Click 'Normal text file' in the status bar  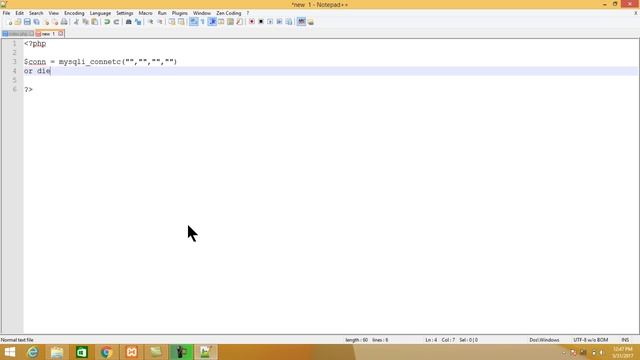coord(17,340)
